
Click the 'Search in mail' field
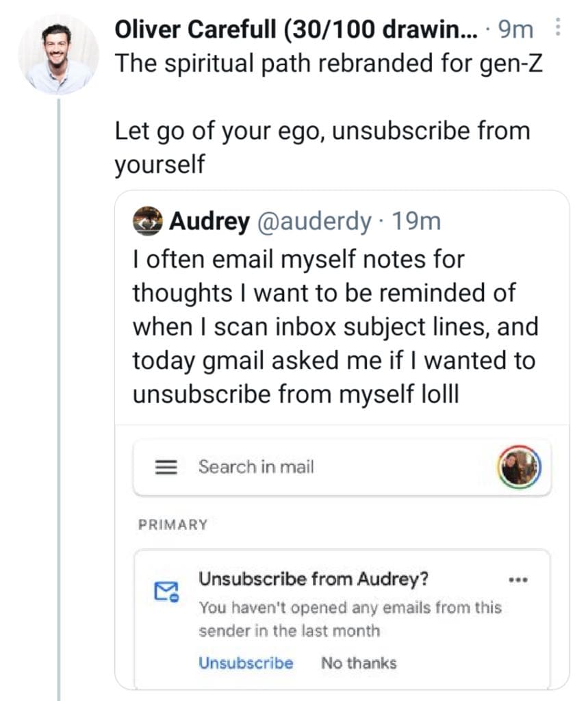coord(256,467)
